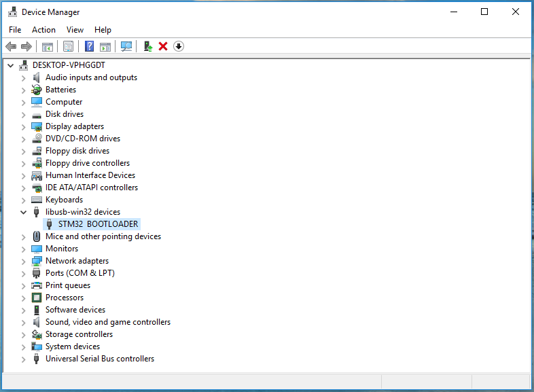Click the Keyboards category icon
The image size is (534, 392).
click(37, 200)
